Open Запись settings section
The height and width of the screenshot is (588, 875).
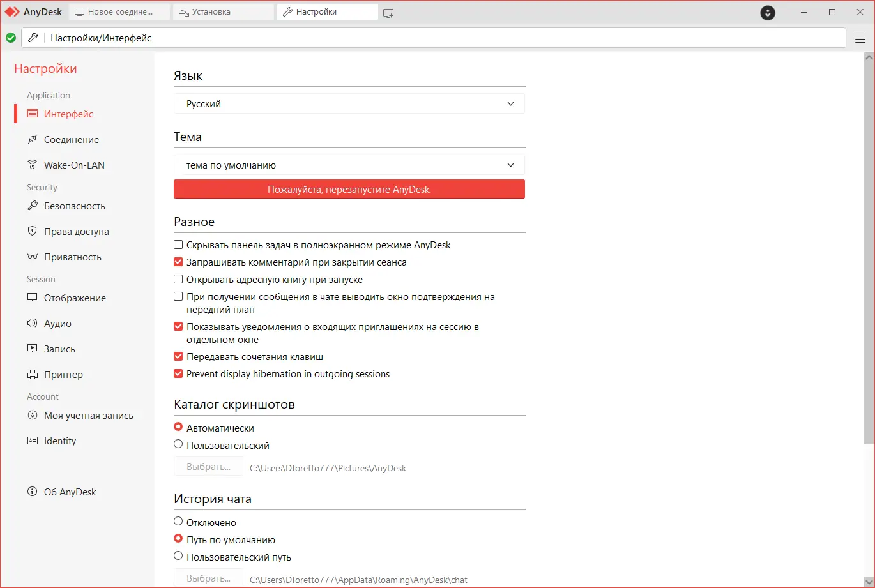click(59, 349)
